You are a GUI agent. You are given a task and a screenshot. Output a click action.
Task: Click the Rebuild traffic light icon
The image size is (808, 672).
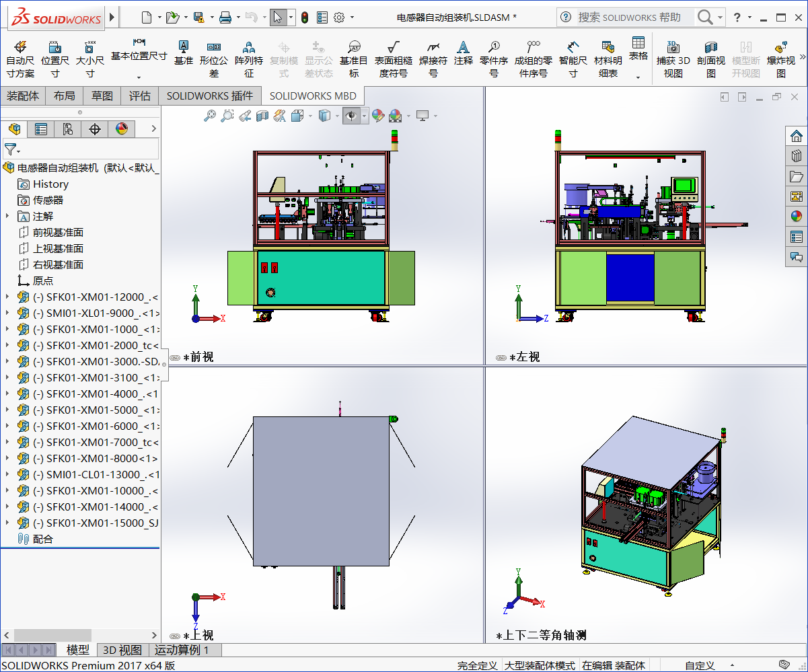(305, 17)
